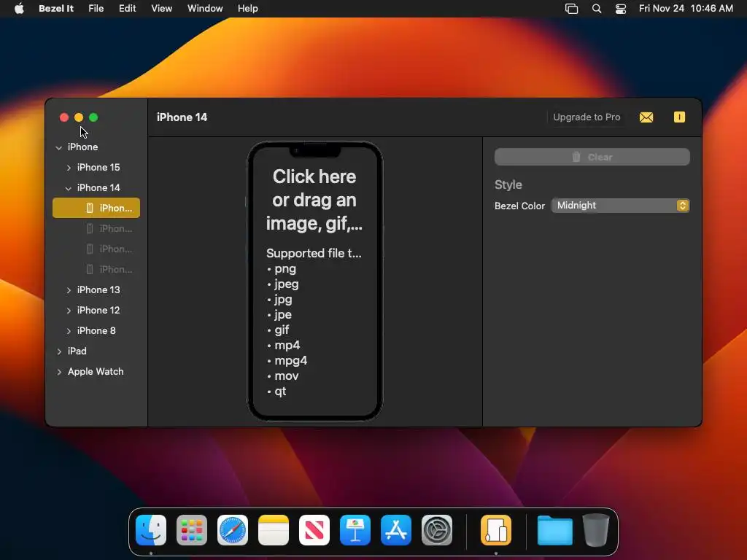The width and height of the screenshot is (747, 560).
Task: Click the yellow info icon in toolbar
Action: (x=679, y=117)
